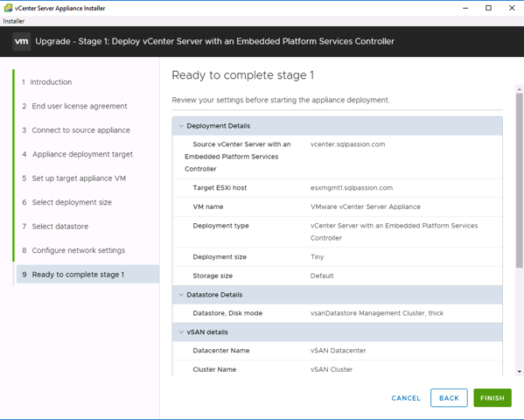Go to End user license agreement step
The height and width of the screenshot is (420, 524).
coord(74,106)
